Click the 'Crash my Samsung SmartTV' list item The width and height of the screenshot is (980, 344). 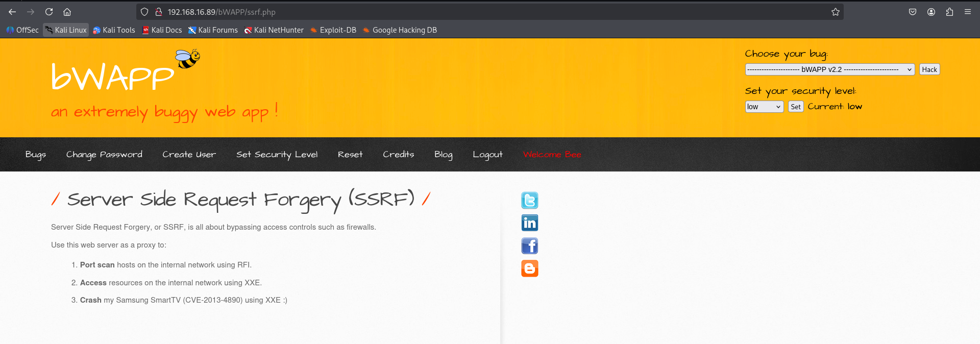(184, 300)
